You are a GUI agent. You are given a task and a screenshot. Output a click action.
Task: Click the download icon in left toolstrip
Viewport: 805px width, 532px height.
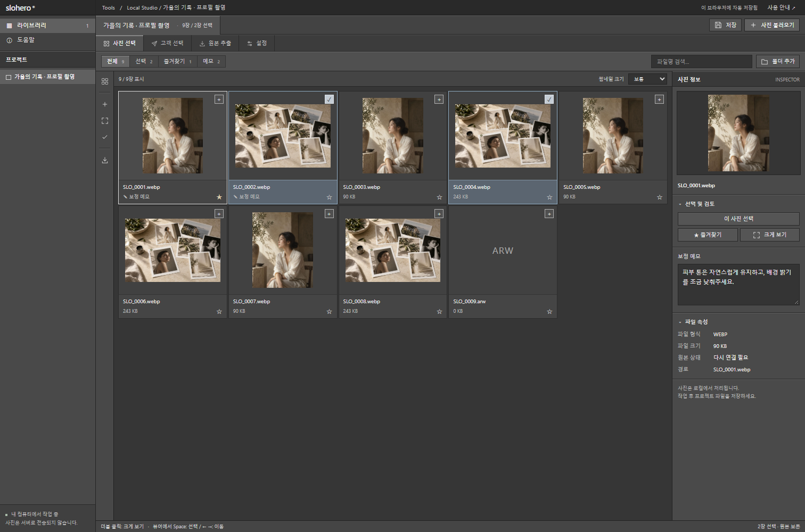105,160
